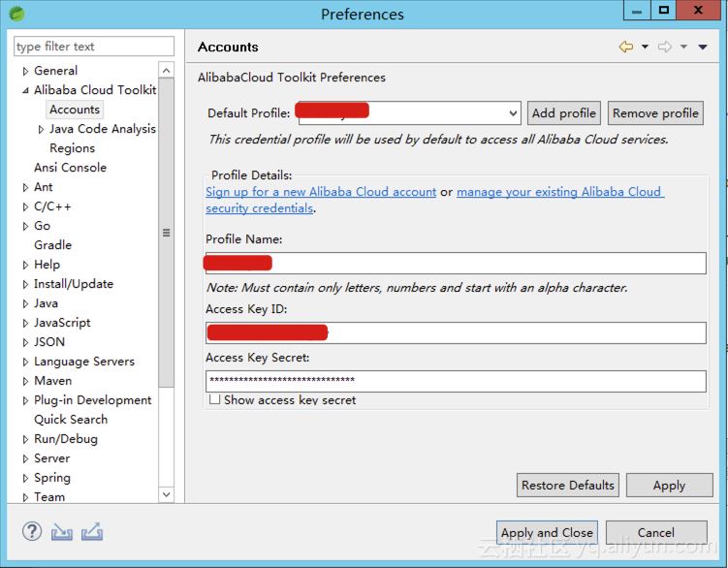Click the import preferences icon
This screenshot has width=728, height=568.
[62, 531]
